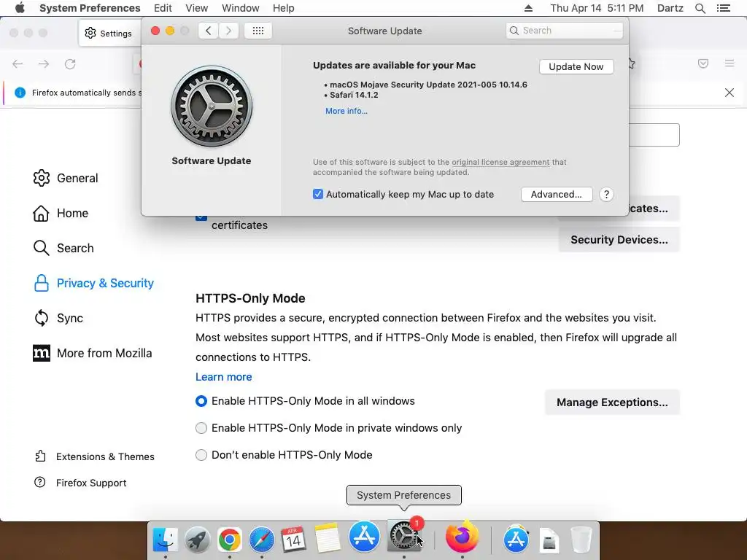Open the App Store folder stack in Dock
Screen dimensions: 747x560
click(x=516, y=539)
